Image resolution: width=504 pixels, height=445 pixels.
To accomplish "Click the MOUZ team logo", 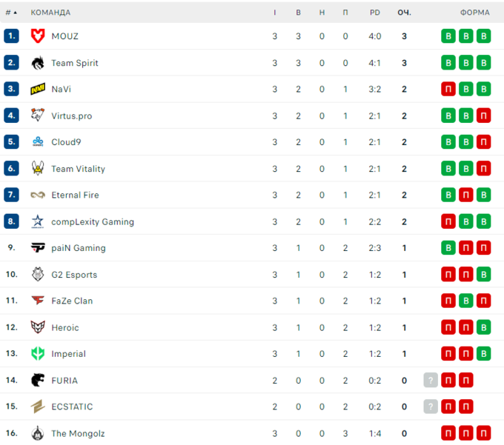I will [38, 36].
